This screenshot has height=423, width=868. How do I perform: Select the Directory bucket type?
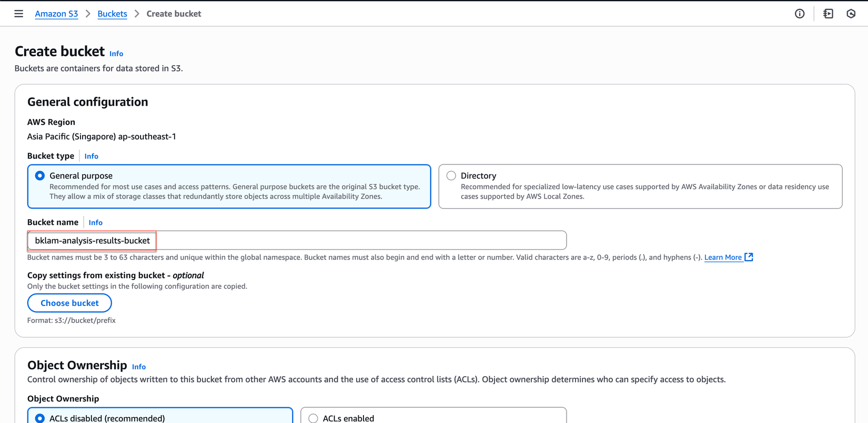tap(451, 176)
